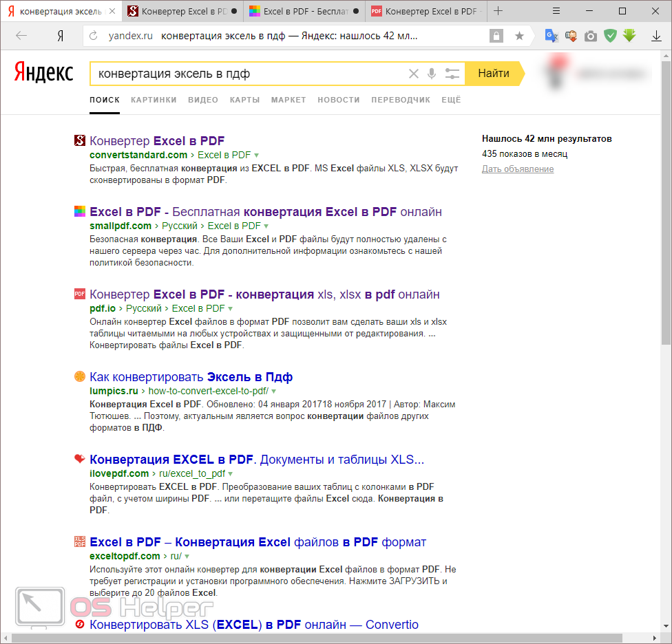Open browser downloads with the arrow icon

pos(656,36)
